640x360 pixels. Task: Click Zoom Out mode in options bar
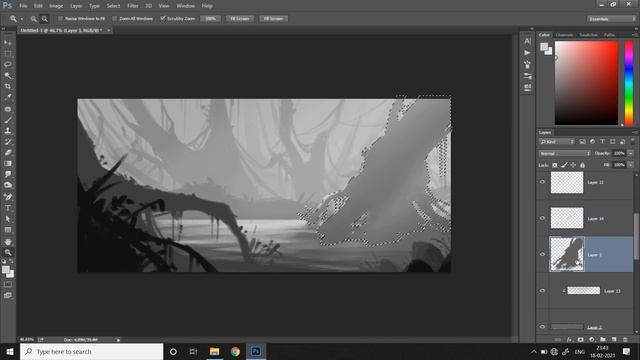(x=44, y=19)
